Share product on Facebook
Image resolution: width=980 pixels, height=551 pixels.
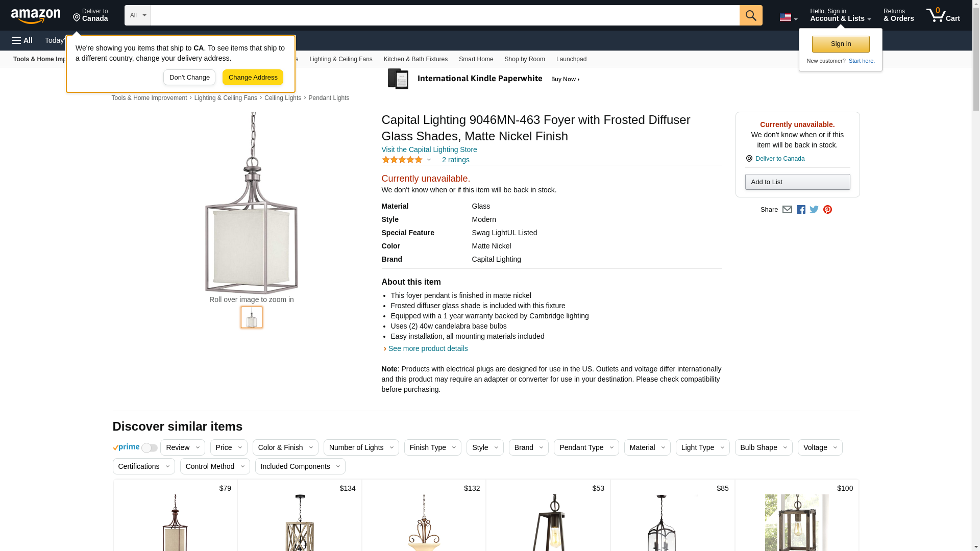[x=801, y=210]
